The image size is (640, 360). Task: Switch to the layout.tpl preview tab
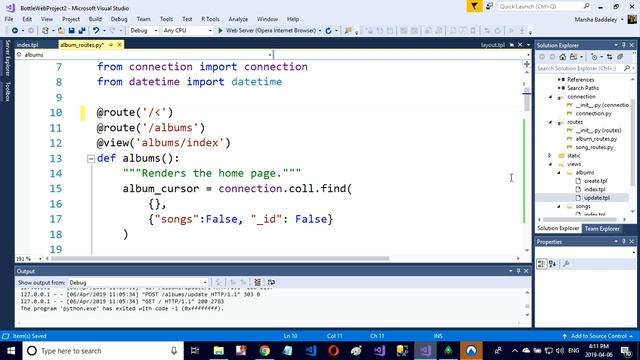pos(493,45)
